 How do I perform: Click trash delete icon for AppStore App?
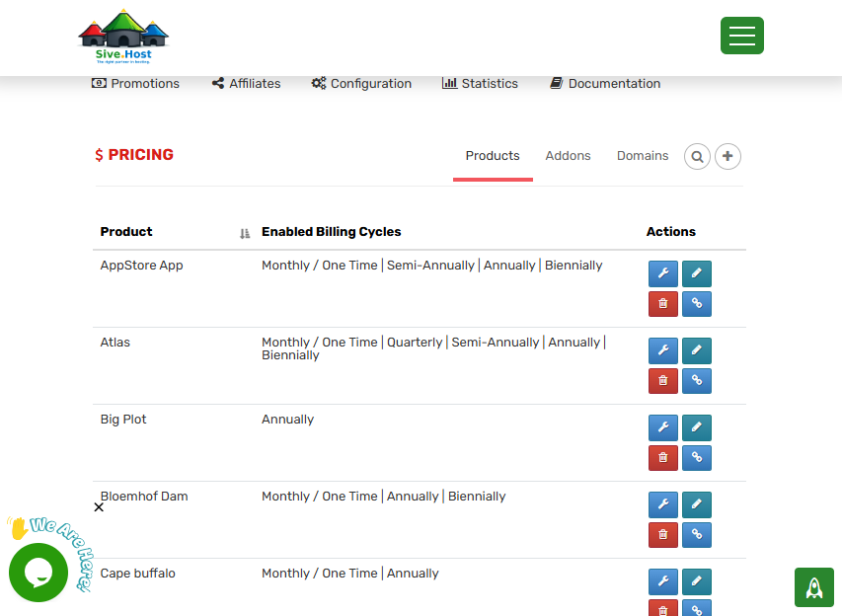click(x=663, y=303)
